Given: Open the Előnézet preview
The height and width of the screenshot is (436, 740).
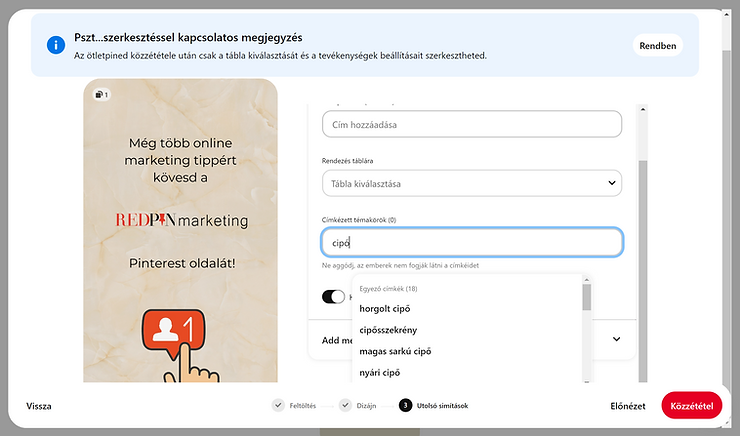Looking at the screenshot, I should 628,406.
